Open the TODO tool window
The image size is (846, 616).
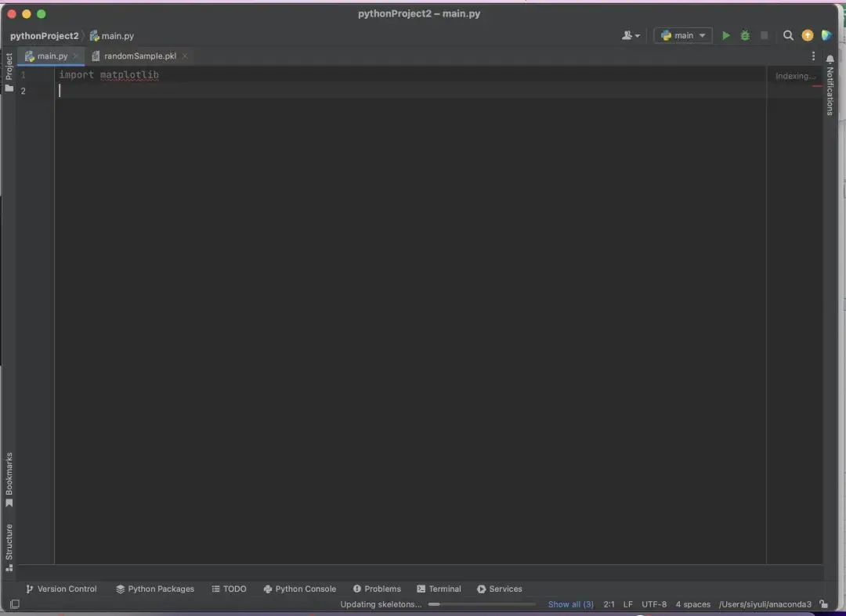230,589
